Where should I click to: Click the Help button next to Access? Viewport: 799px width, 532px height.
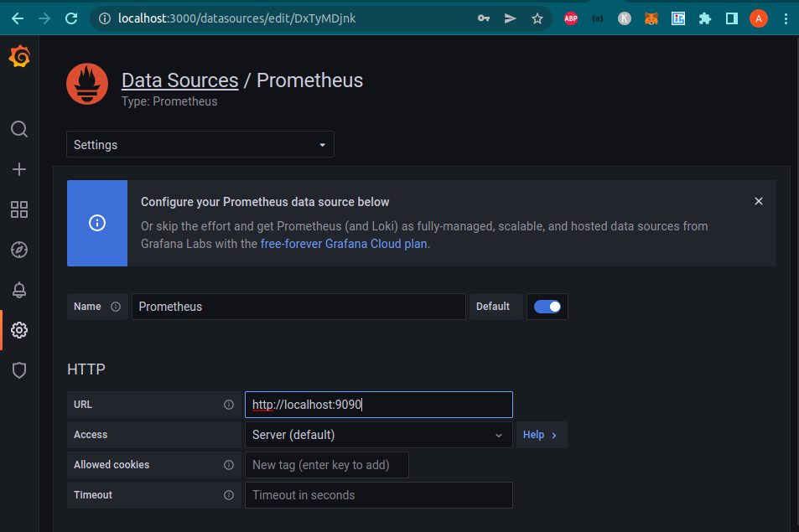(x=541, y=435)
